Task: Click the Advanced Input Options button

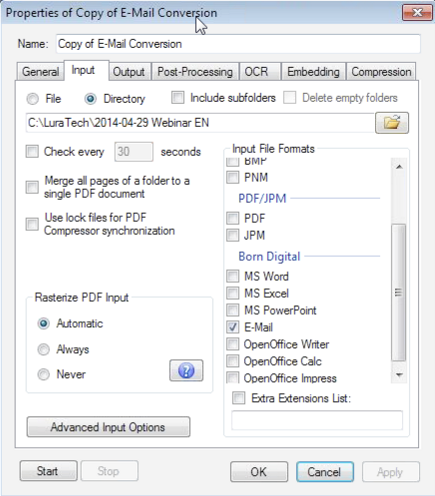Action: tap(108, 427)
